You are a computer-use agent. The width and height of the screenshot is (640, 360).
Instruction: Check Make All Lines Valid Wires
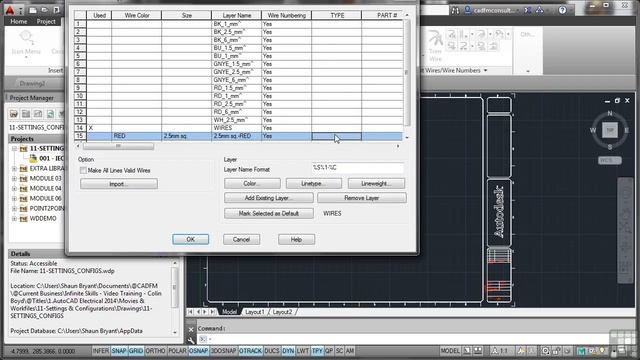pyautogui.click(x=83, y=171)
